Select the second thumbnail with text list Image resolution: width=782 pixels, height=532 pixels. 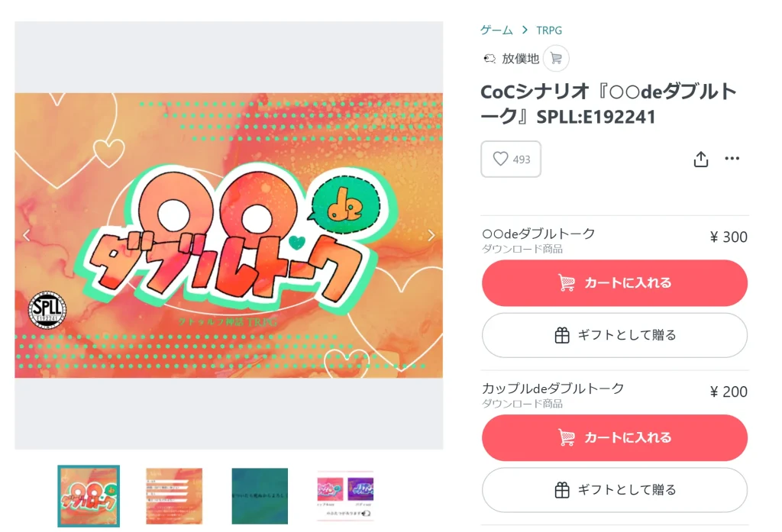[x=174, y=496]
